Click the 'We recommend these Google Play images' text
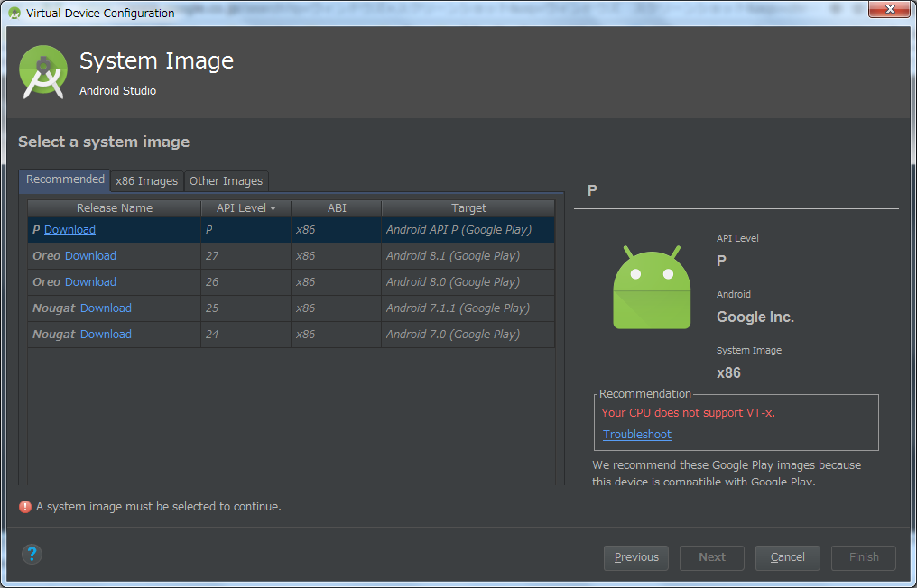The image size is (917, 588). click(727, 473)
